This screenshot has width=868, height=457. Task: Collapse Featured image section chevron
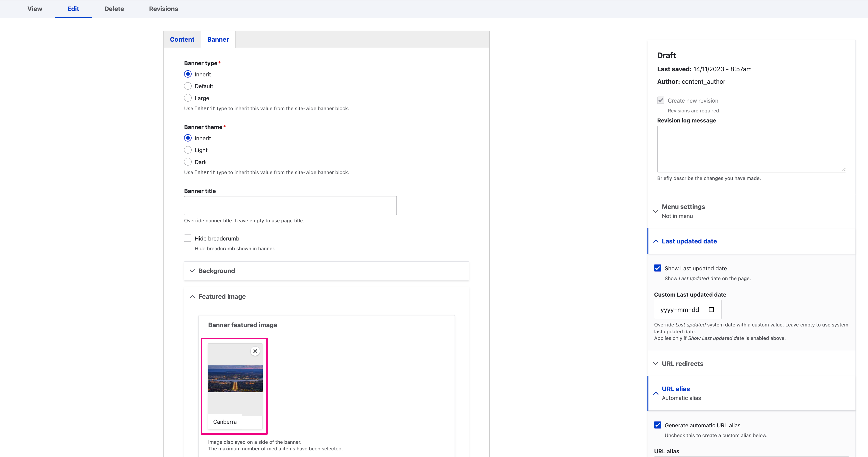coord(192,297)
